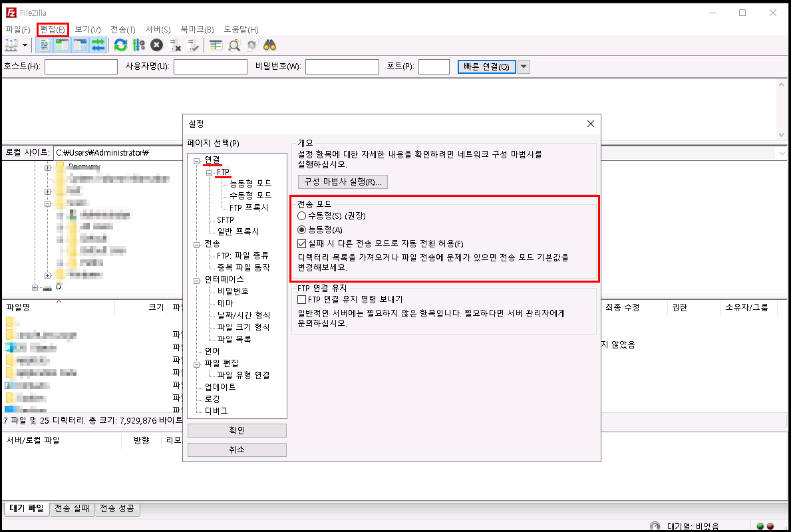Select 날짜/시간 형식 settings page
791x532 pixels.
click(x=243, y=316)
